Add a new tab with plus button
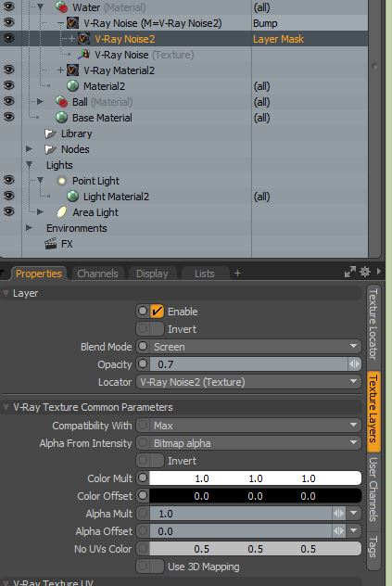 (237, 274)
